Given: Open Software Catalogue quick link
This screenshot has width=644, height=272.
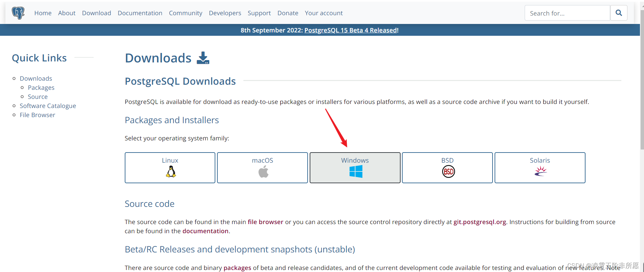Looking at the screenshot, I should coord(48,106).
